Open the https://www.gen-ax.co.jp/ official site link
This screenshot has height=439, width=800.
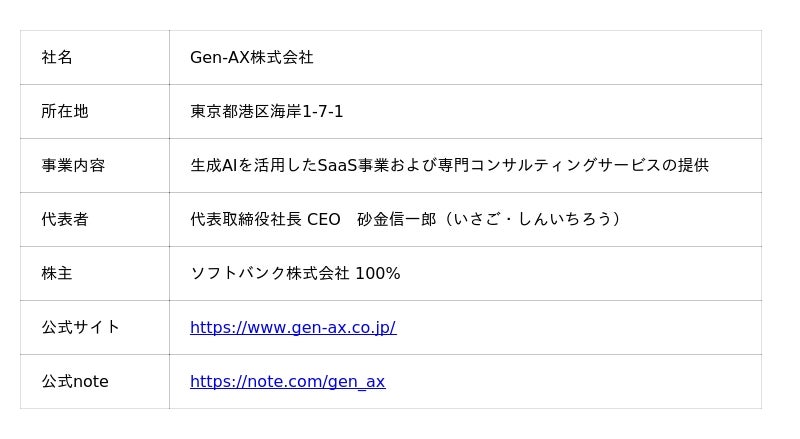pos(293,328)
